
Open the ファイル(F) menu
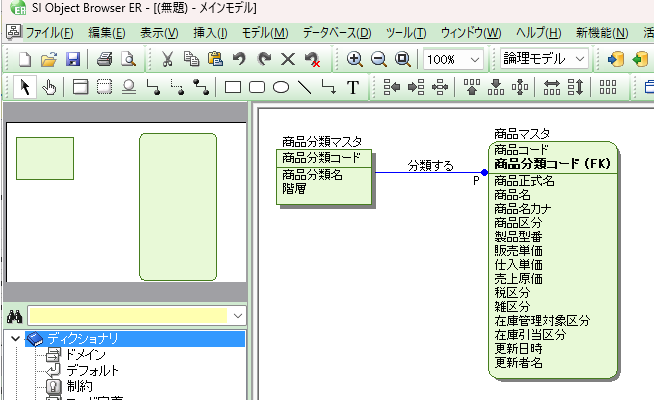pos(49,33)
